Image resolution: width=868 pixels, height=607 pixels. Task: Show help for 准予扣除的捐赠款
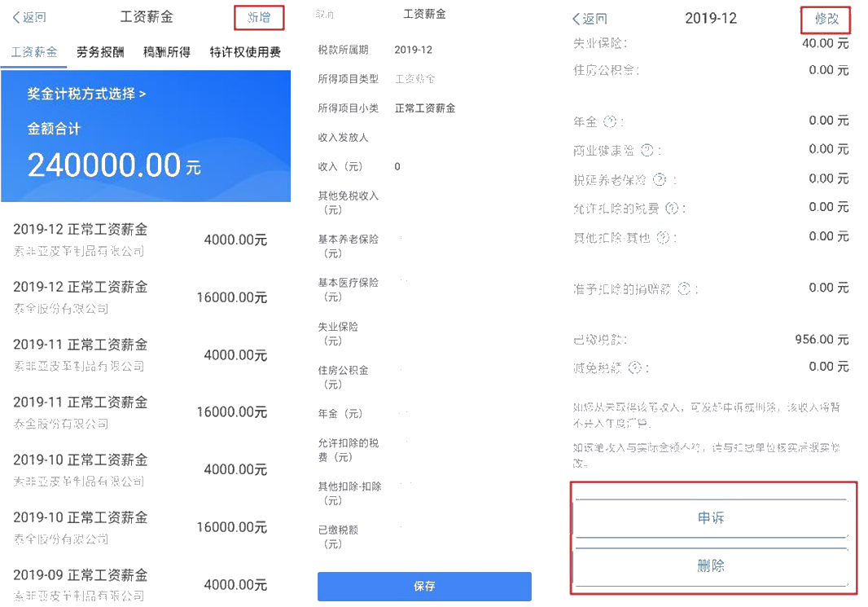pyautogui.click(x=684, y=288)
